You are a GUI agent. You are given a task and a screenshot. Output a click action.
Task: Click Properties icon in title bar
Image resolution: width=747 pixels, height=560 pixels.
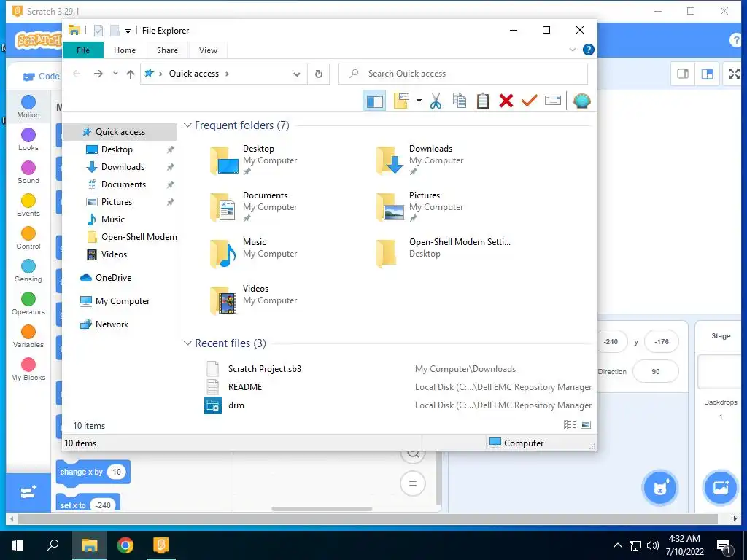click(x=98, y=31)
